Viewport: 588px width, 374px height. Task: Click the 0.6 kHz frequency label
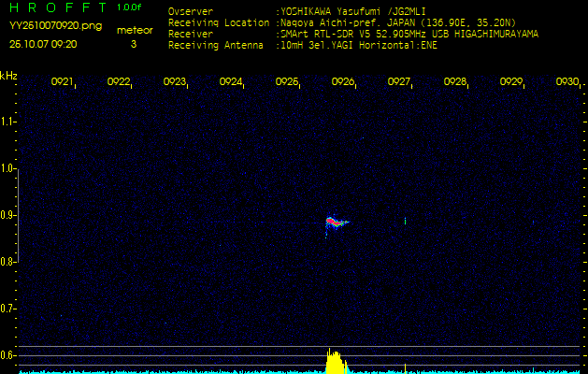7,355
